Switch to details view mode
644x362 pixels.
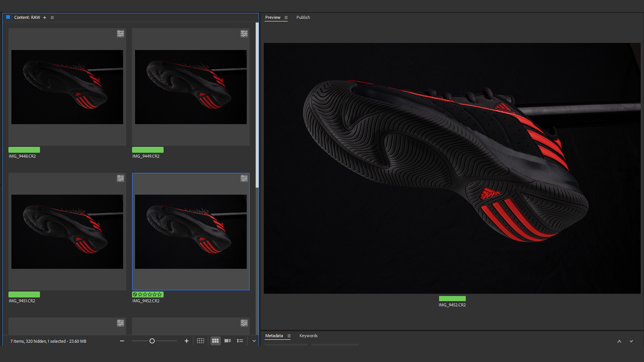coord(228,341)
